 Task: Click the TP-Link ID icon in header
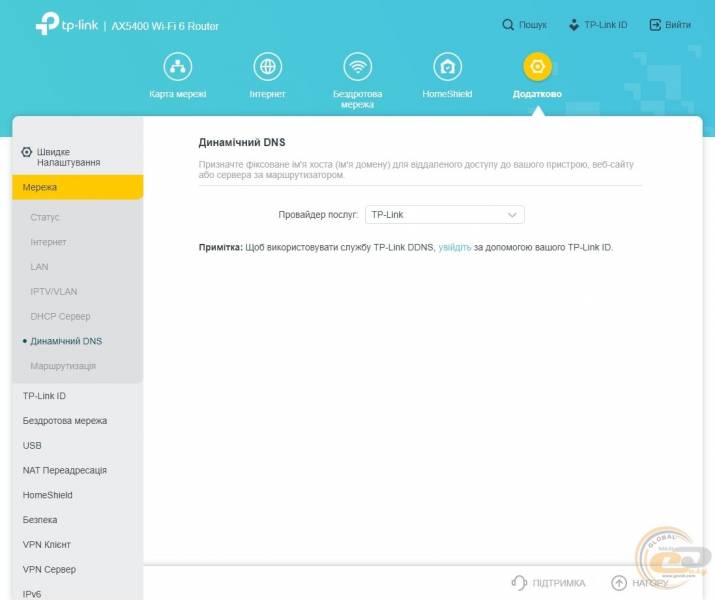coord(574,25)
